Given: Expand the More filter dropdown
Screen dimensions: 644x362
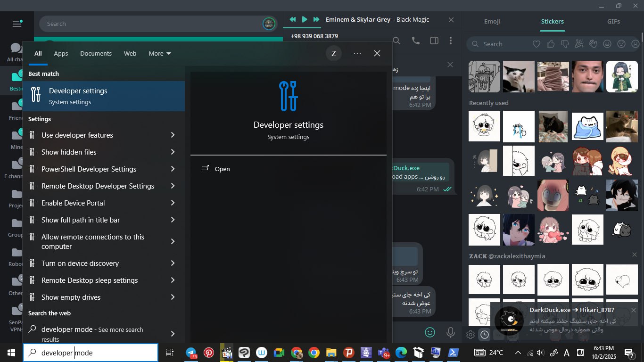Looking at the screenshot, I should coord(159,54).
